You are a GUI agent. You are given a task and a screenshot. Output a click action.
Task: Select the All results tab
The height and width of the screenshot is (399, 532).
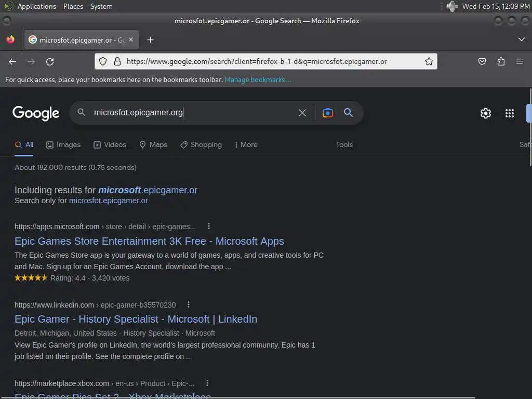click(x=24, y=145)
